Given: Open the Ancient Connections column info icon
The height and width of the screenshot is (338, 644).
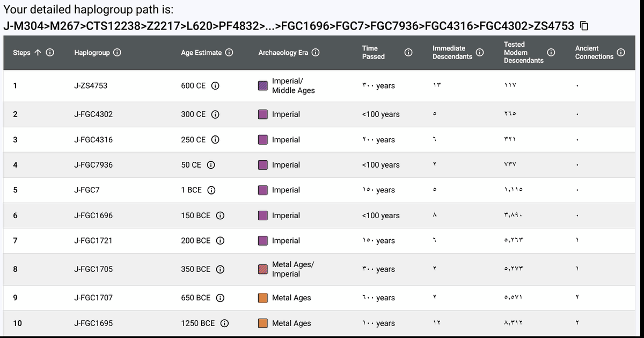Looking at the screenshot, I should (x=621, y=53).
